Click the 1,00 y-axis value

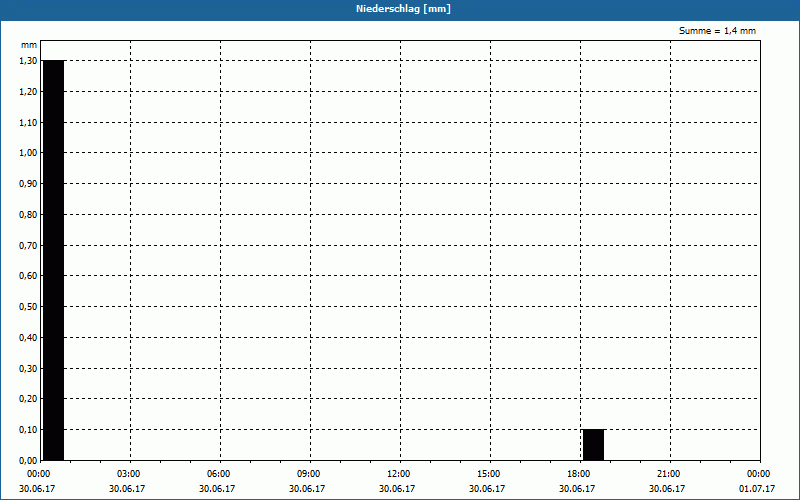pos(28,153)
